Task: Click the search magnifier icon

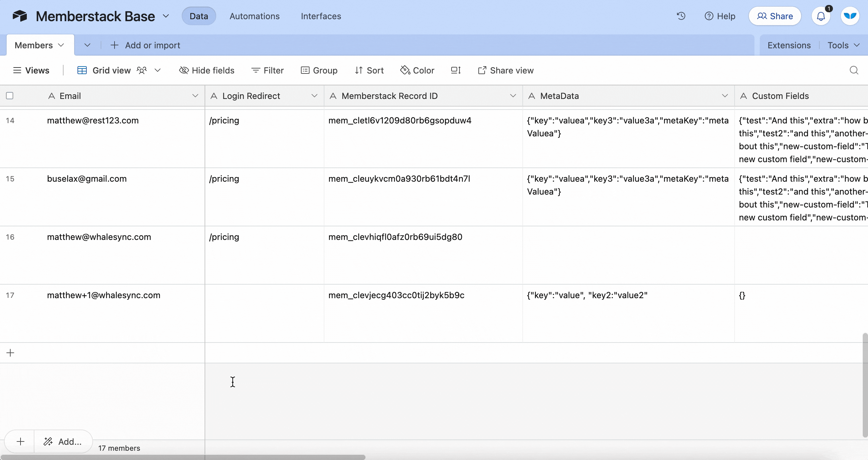Action: [853, 70]
